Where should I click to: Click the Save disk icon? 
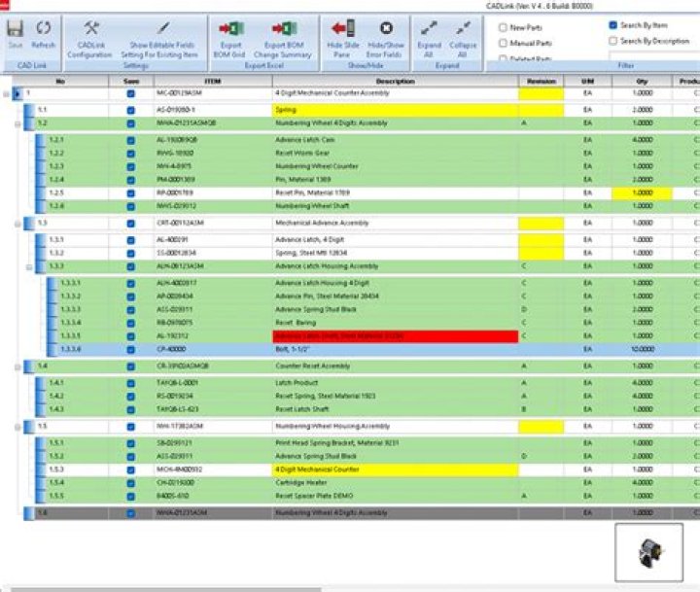point(15,29)
